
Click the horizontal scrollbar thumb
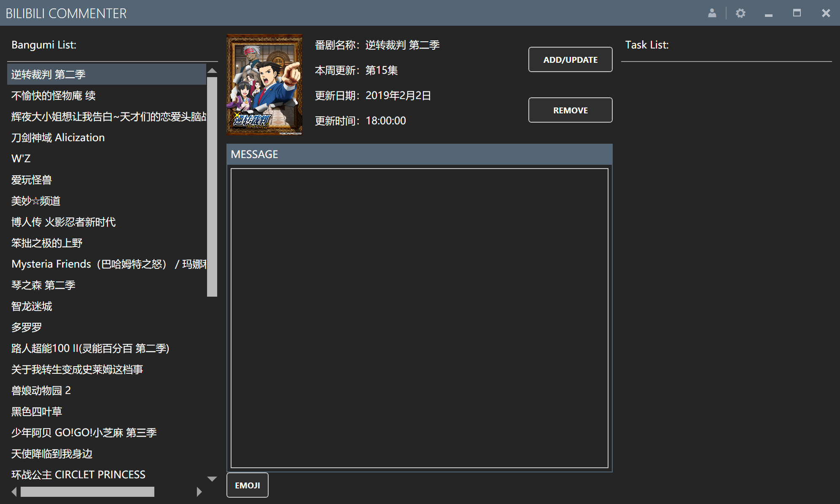coord(87,492)
